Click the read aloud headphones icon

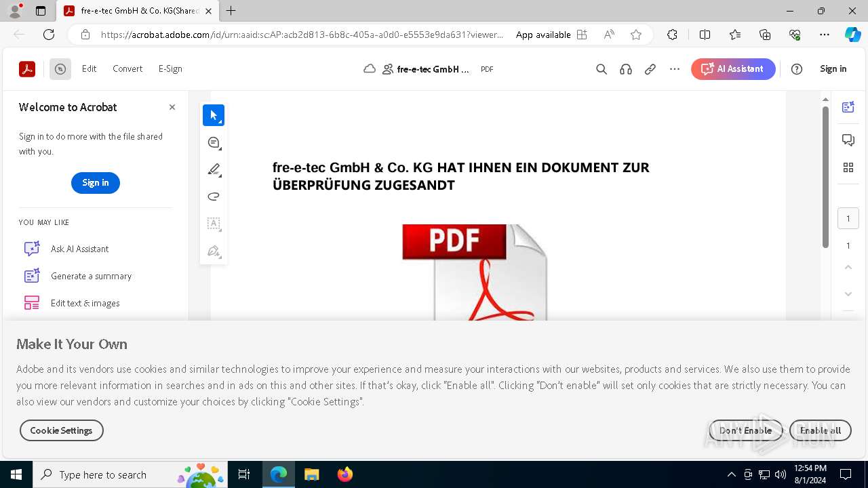626,69
